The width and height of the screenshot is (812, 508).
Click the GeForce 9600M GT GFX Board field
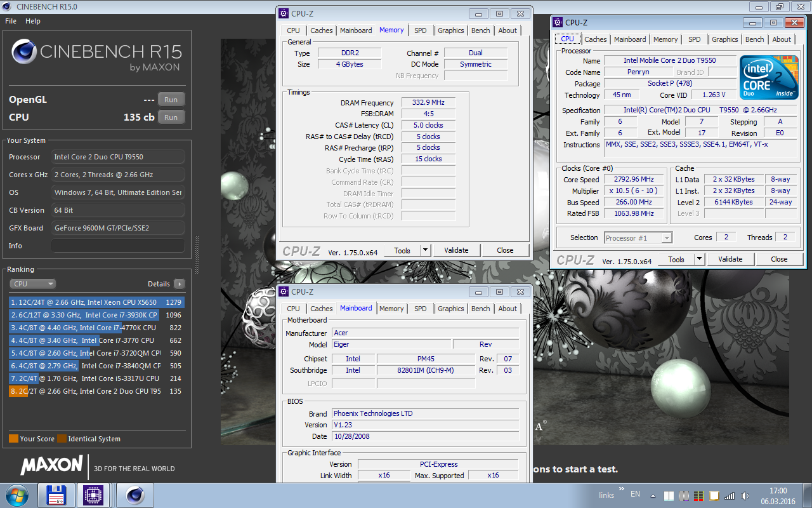pyautogui.click(x=118, y=228)
